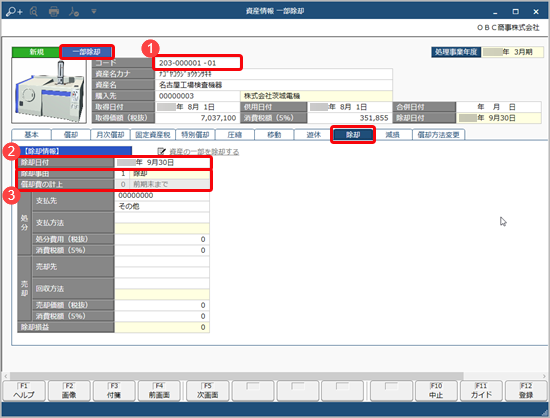Click the 供用日付 date field
This screenshot has width=550, height=418.
click(x=349, y=107)
